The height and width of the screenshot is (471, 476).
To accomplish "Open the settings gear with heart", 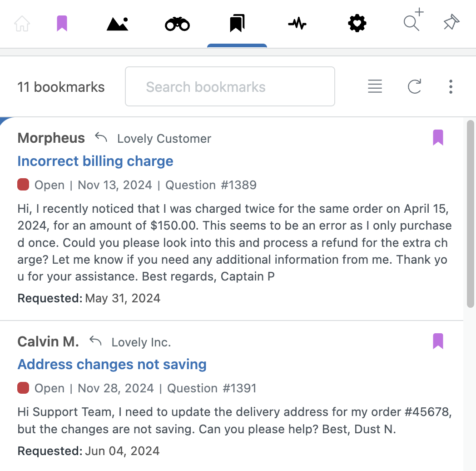I will coord(357,23).
